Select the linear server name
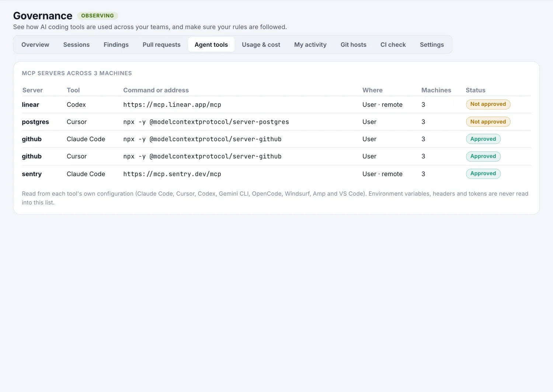The image size is (553, 392). click(x=30, y=105)
